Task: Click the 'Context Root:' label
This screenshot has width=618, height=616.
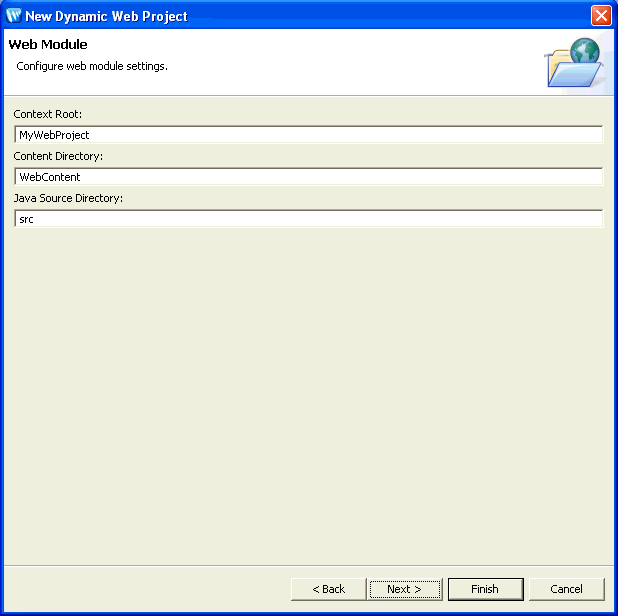Action: (x=48, y=114)
